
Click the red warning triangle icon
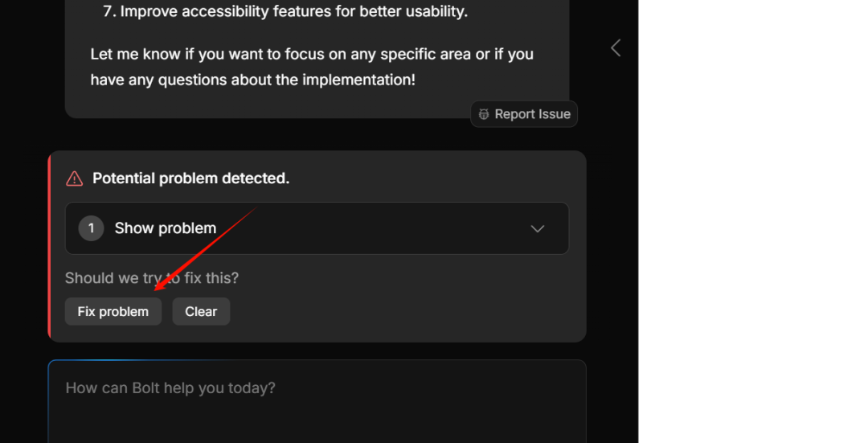click(x=74, y=178)
